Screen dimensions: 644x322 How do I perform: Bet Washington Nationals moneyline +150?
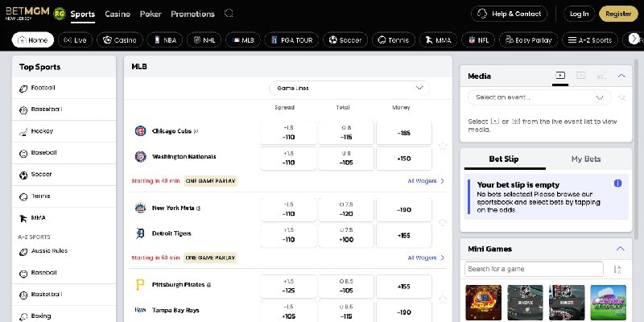(x=404, y=158)
